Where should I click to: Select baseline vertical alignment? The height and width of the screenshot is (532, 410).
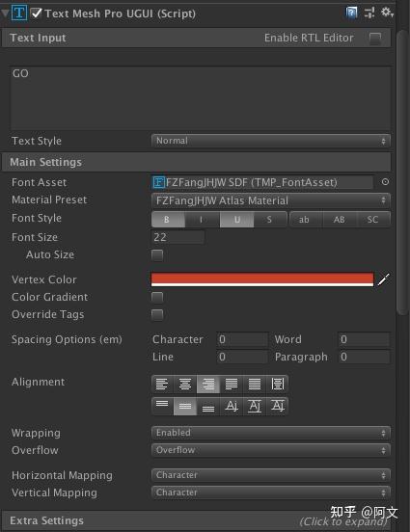[x=232, y=406]
